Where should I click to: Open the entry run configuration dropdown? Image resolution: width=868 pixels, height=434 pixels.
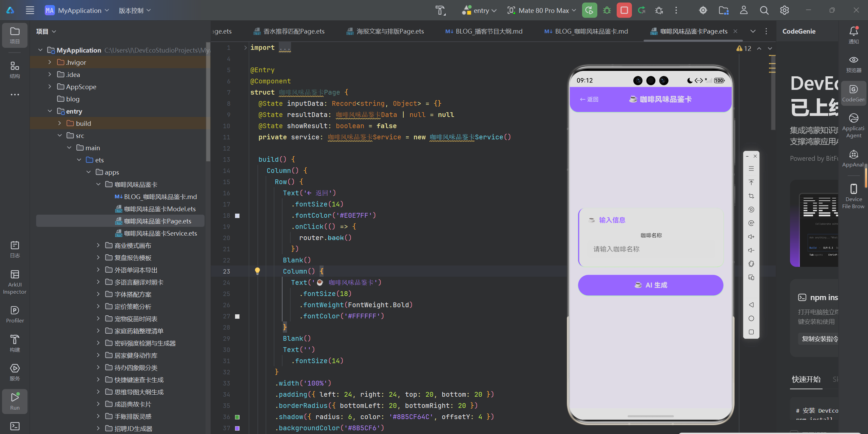479,11
